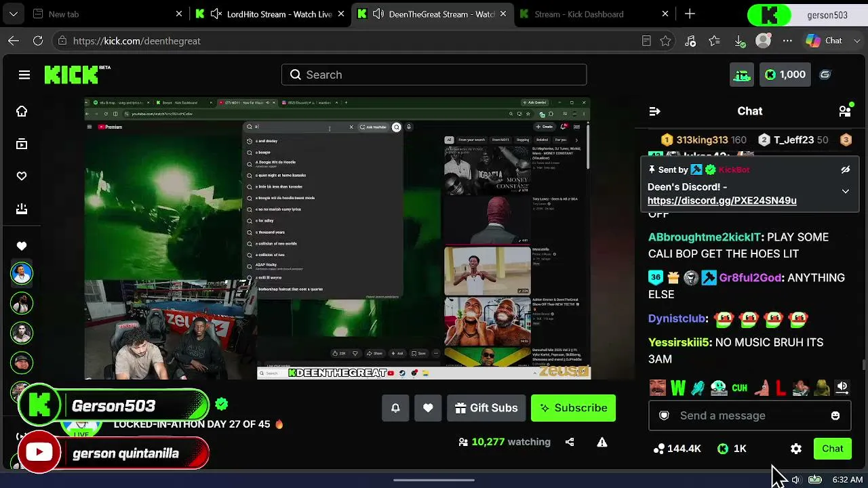
Task: Expand the pinned Deen's Discord message
Action: point(846,192)
